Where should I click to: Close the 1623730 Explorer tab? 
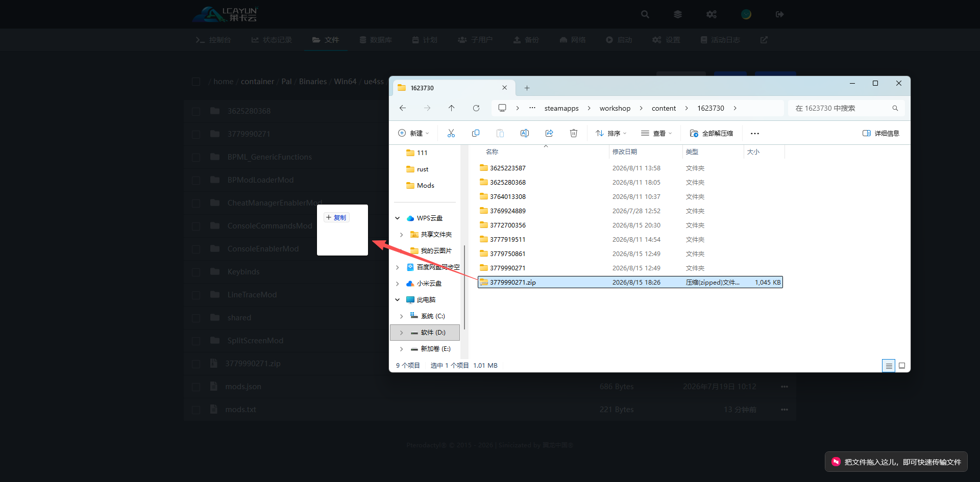tap(504, 88)
